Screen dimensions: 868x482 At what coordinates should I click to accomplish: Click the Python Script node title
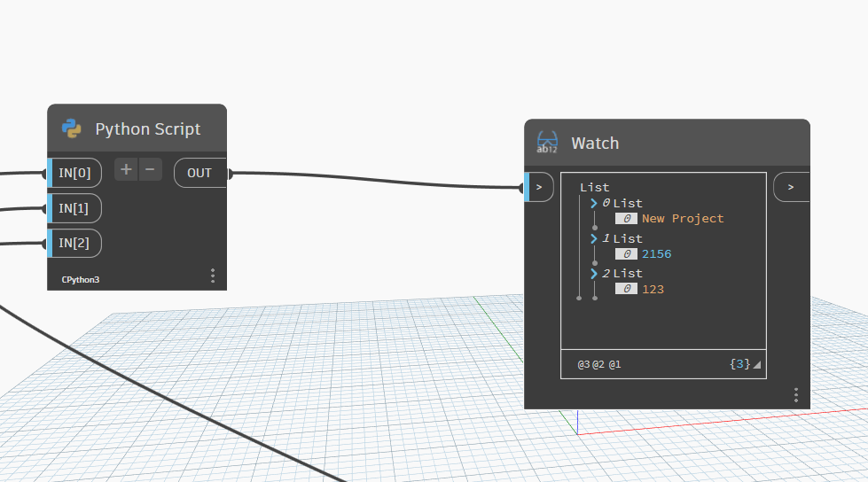coord(148,129)
